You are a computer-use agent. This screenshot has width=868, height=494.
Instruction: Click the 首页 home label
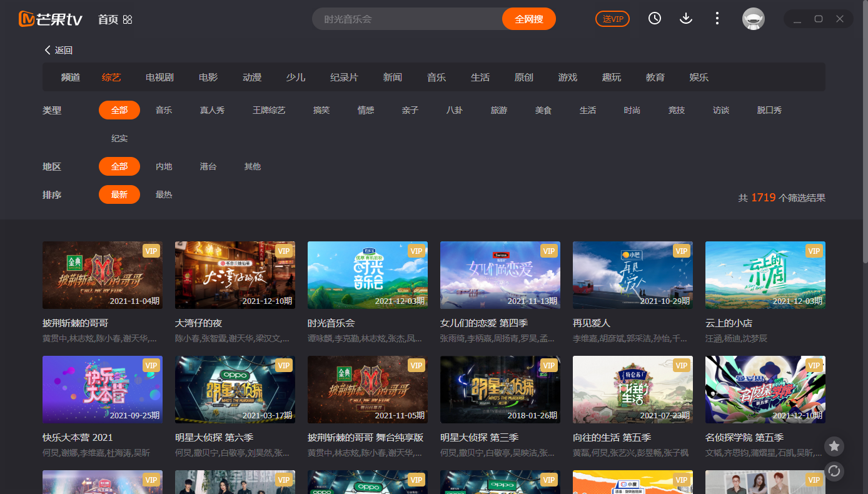point(108,19)
